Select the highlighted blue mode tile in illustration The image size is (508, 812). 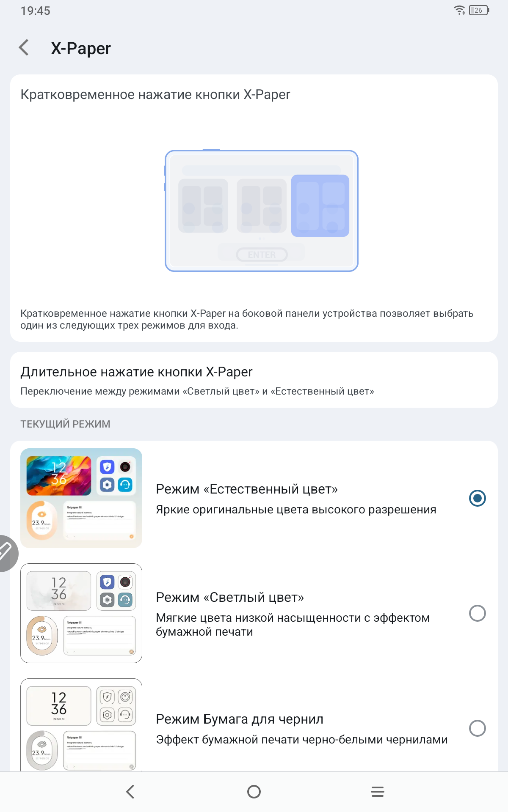(x=320, y=206)
